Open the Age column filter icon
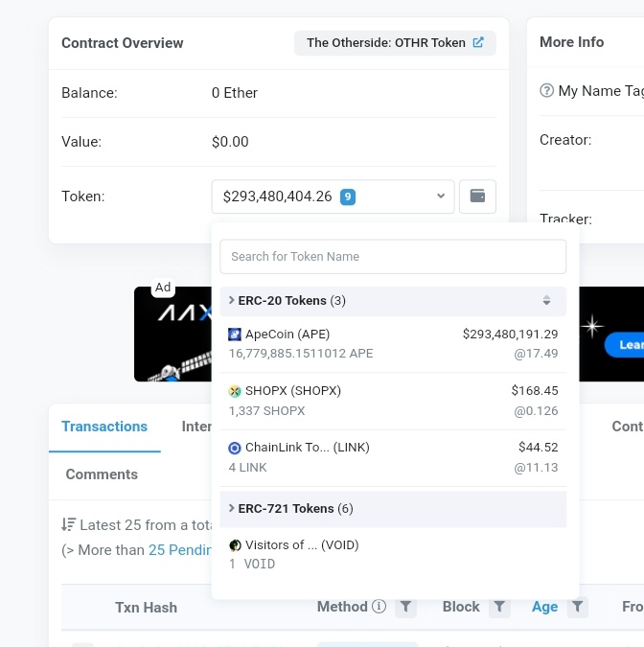This screenshot has width=644, height=647. 577,607
